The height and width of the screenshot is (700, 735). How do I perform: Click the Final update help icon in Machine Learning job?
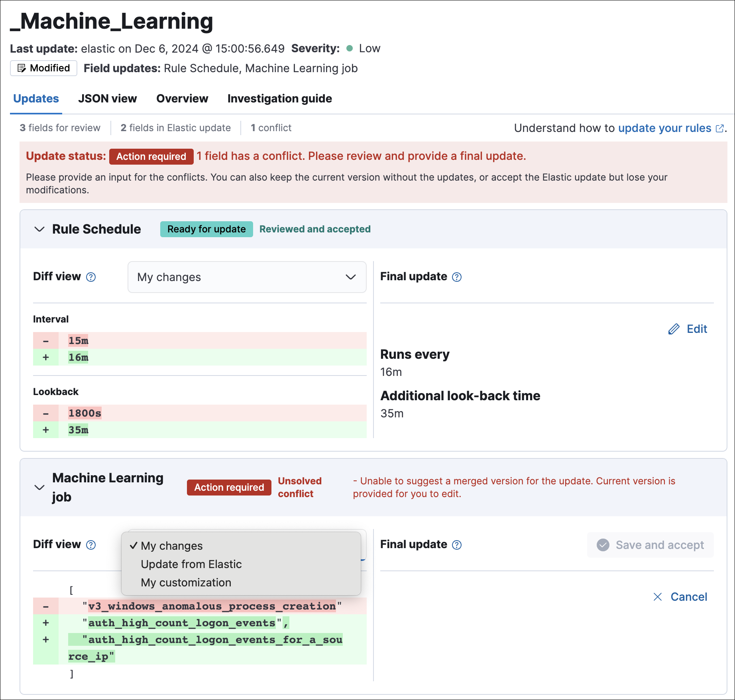[x=457, y=545]
